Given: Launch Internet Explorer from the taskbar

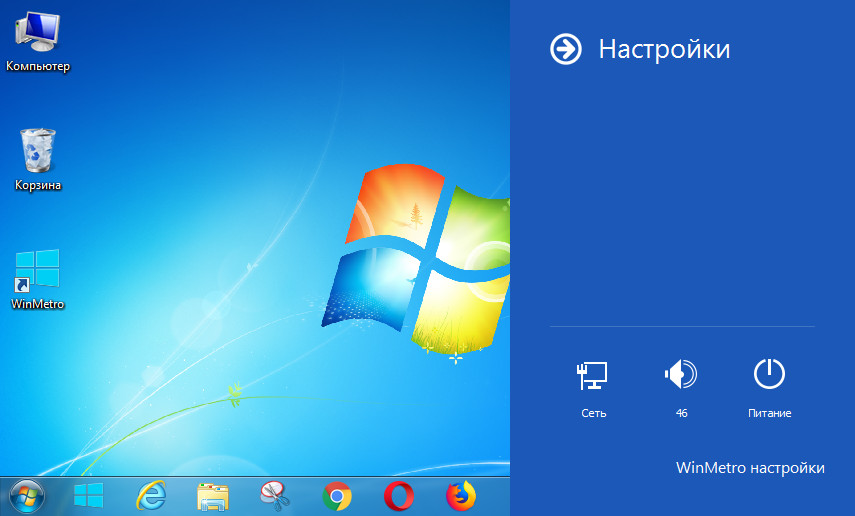Looking at the screenshot, I should tap(151, 495).
